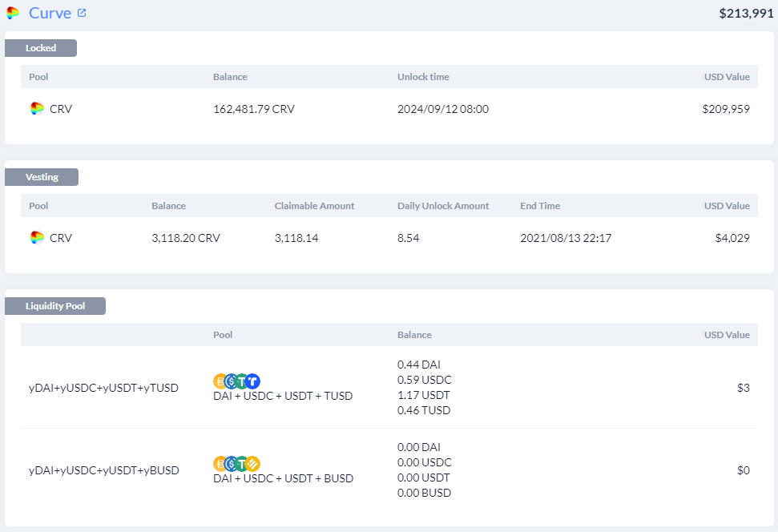The image size is (778, 532).
Task: Click the Curve logo in the header
Action: coord(13,13)
